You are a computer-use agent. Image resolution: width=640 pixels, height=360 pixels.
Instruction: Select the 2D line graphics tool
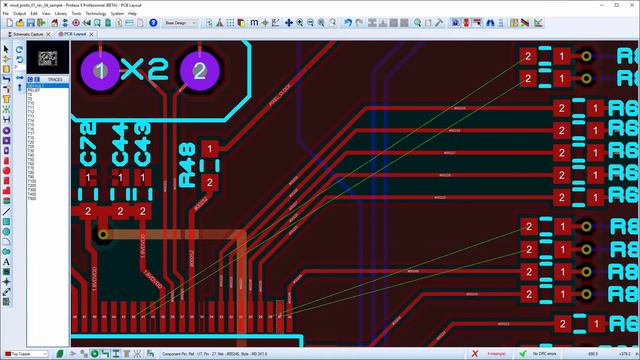6,211
